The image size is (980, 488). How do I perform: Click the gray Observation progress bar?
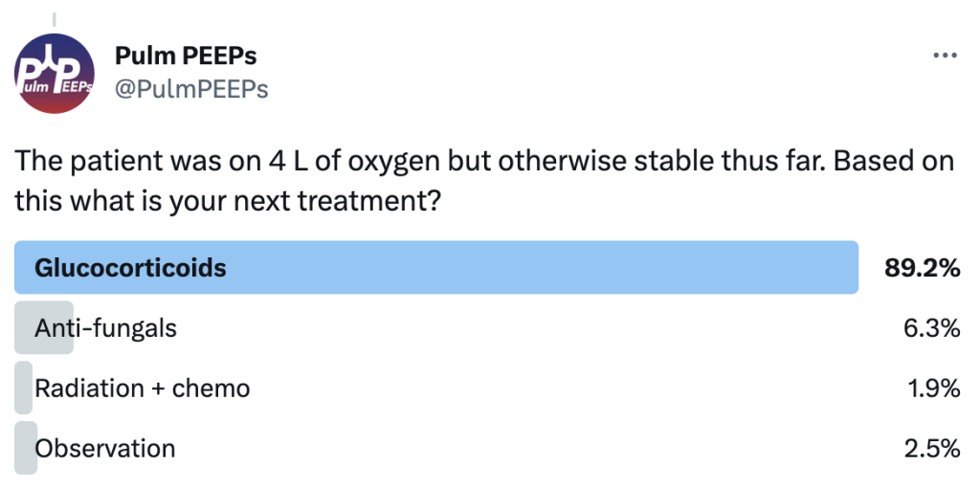pyautogui.click(x=26, y=449)
